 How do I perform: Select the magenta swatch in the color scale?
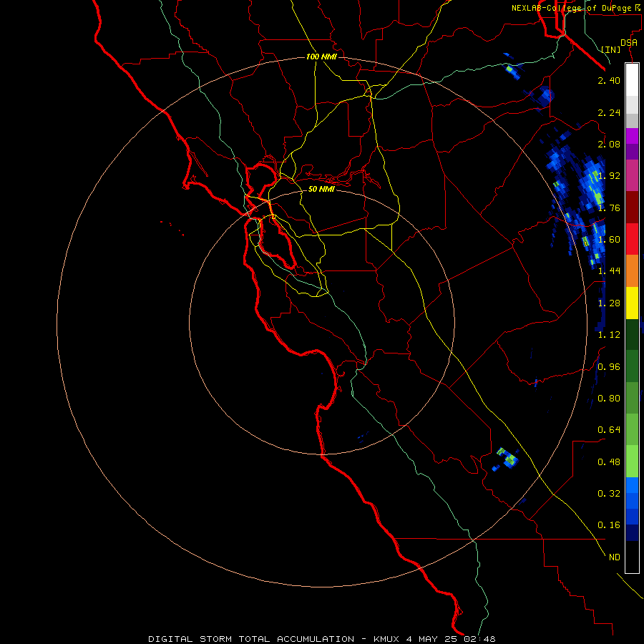point(632,136)
